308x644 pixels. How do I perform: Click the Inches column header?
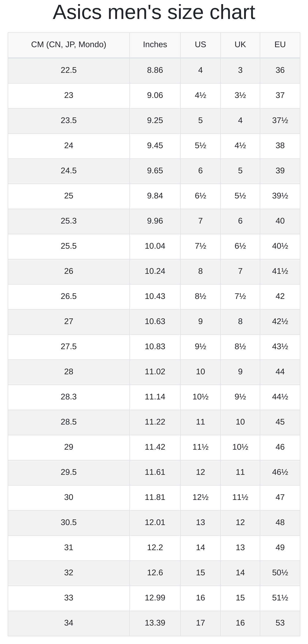pos(155,45)
